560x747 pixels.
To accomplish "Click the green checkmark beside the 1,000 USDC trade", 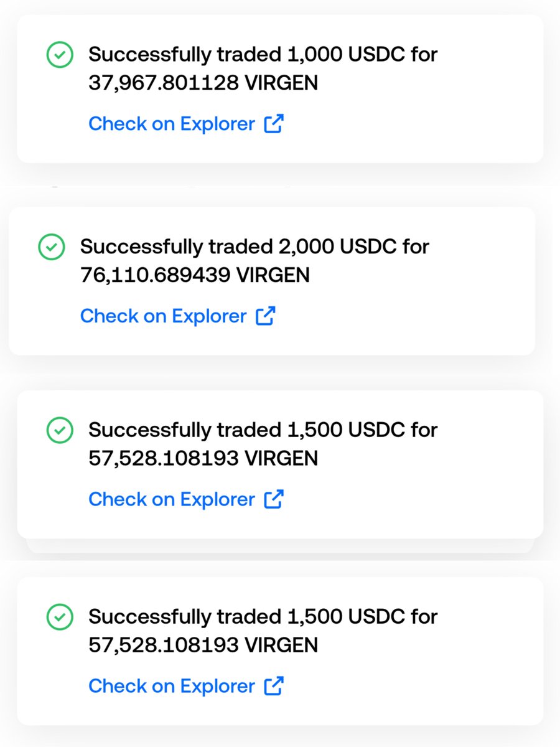I will coord(60,55).
